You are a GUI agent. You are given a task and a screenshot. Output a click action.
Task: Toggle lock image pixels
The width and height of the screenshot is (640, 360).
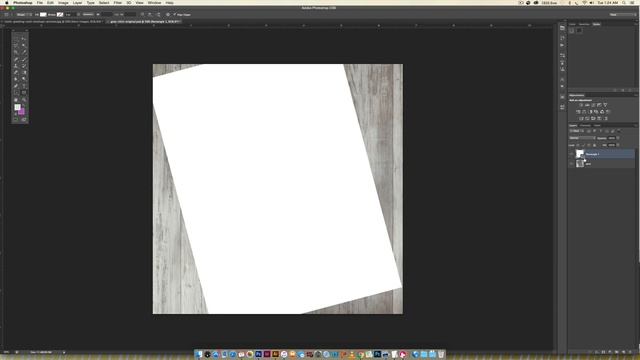583,145
